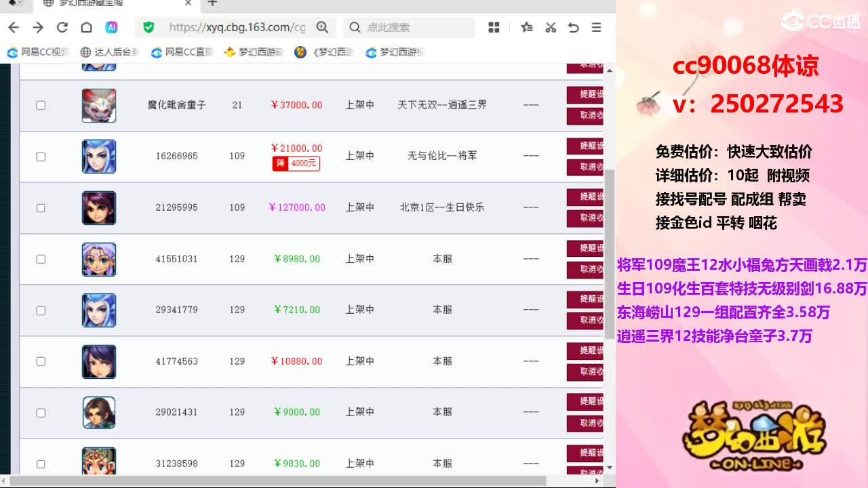Click the 取消 button for listing 21295995
This screenshot has width=868, height=488.
[x=585, y=218]
